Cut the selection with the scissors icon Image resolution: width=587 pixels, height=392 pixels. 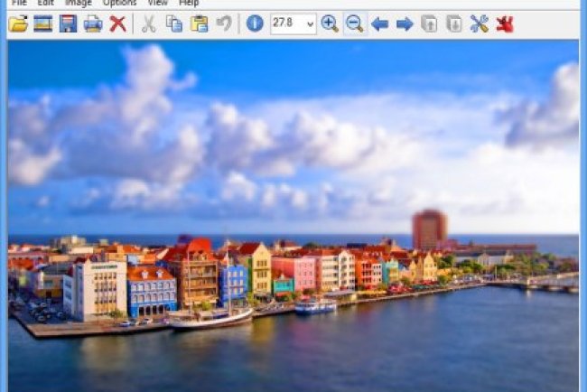coord(149,24)
